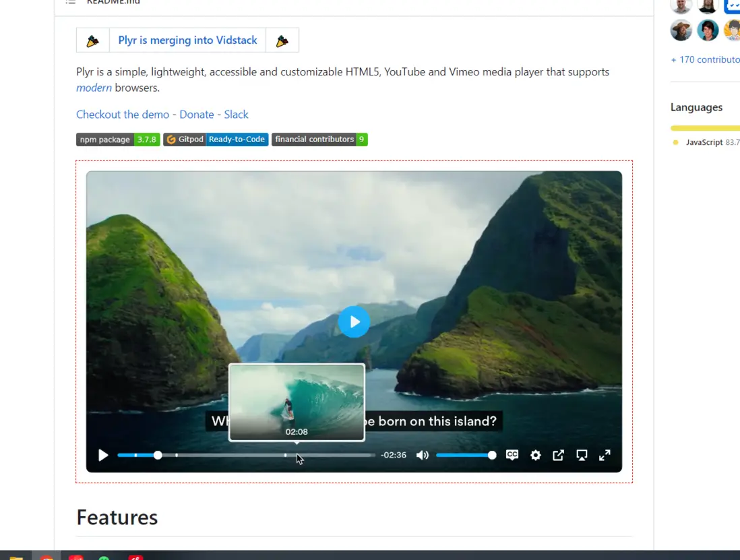Click the subtitle caption text 'born on this island?'
Screen dimensions: 740x560
pyautogui.click(x=437, y=421)
